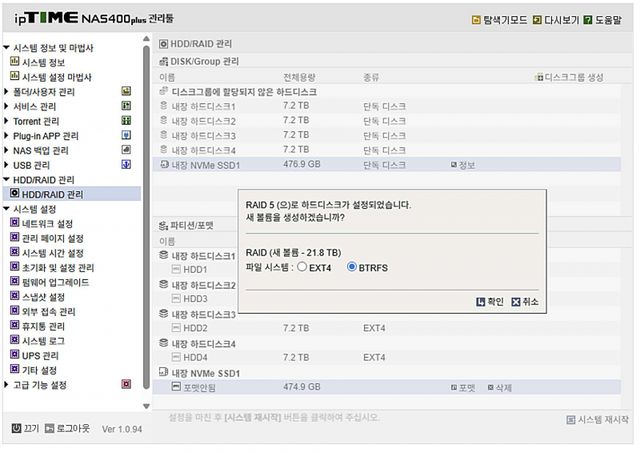Open 도움말 help icon
640x453 pixels.
[588, 20]
